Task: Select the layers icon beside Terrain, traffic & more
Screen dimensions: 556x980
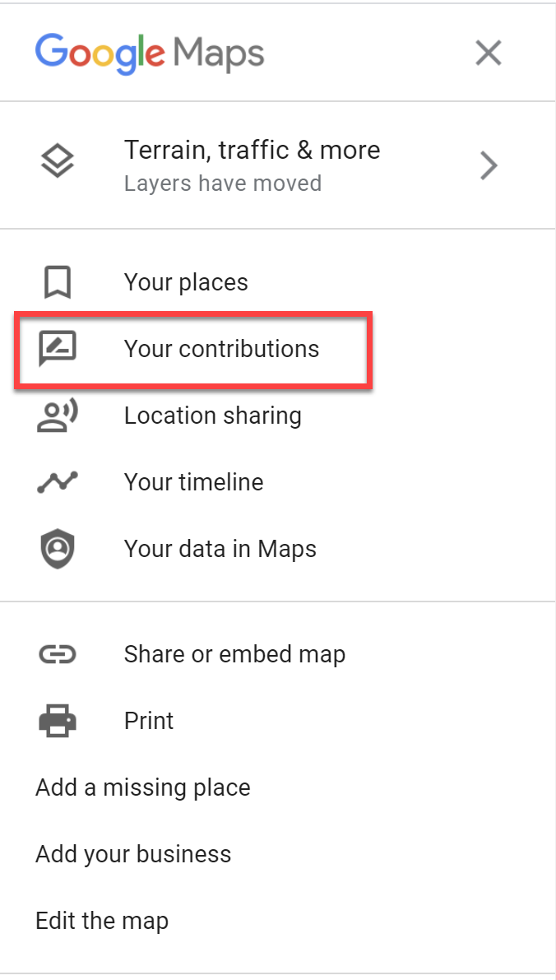Action: click(x=57, y=161)
